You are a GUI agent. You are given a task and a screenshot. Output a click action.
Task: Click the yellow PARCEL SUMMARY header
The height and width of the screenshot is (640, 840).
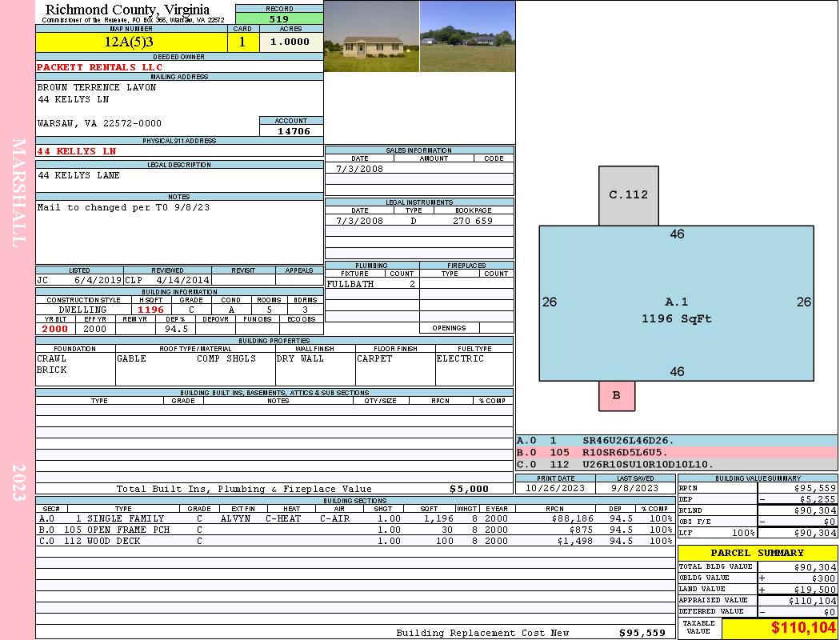tap(757, 553)
